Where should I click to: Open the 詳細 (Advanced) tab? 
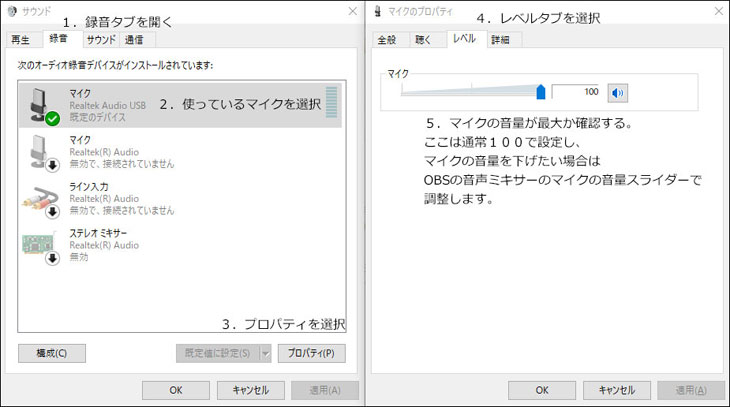click(501, 40)
